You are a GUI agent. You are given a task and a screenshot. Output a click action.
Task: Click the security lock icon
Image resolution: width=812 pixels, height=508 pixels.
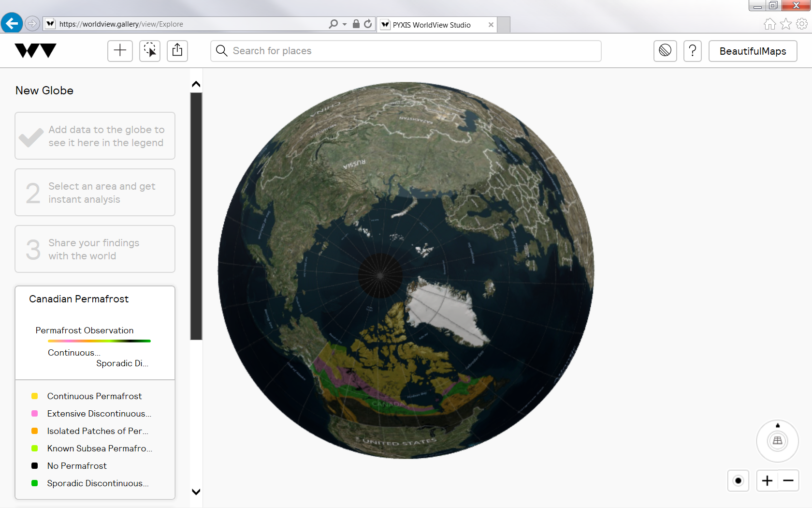356,24
